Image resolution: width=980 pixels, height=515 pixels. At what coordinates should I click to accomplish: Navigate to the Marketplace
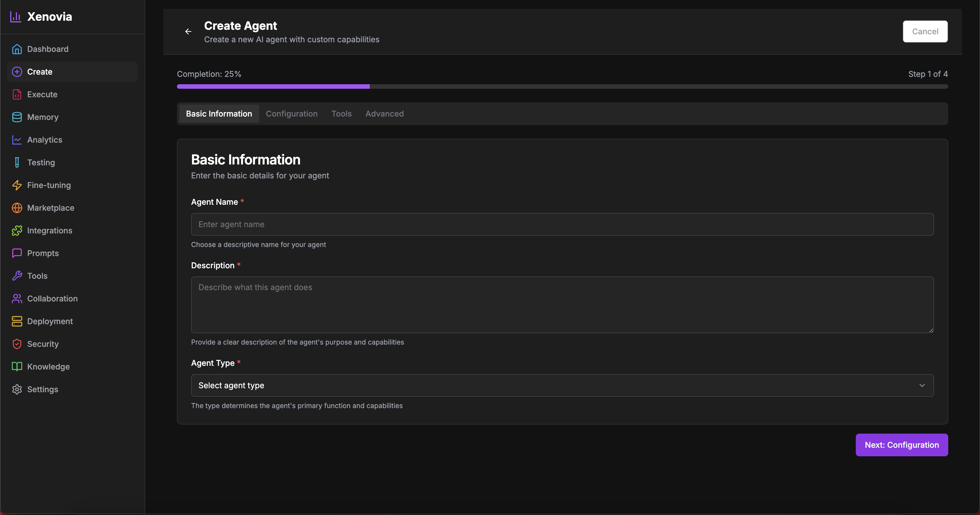click(51, 208)
